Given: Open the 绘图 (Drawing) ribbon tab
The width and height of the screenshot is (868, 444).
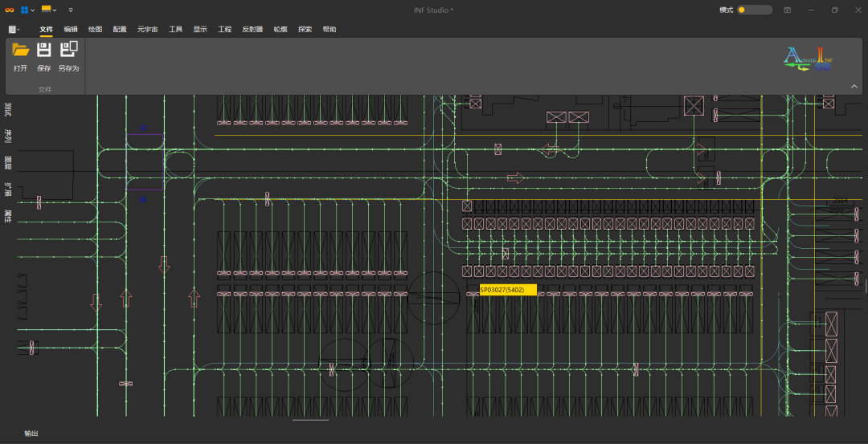Looking at the screenshot, I should (x=95, y=29).
